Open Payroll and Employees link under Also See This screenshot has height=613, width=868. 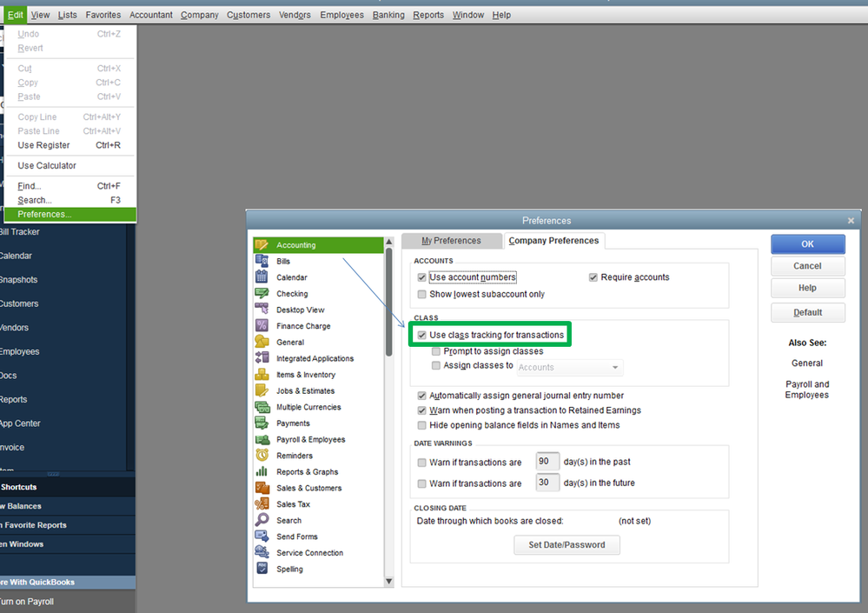click(x=807, y=390)
